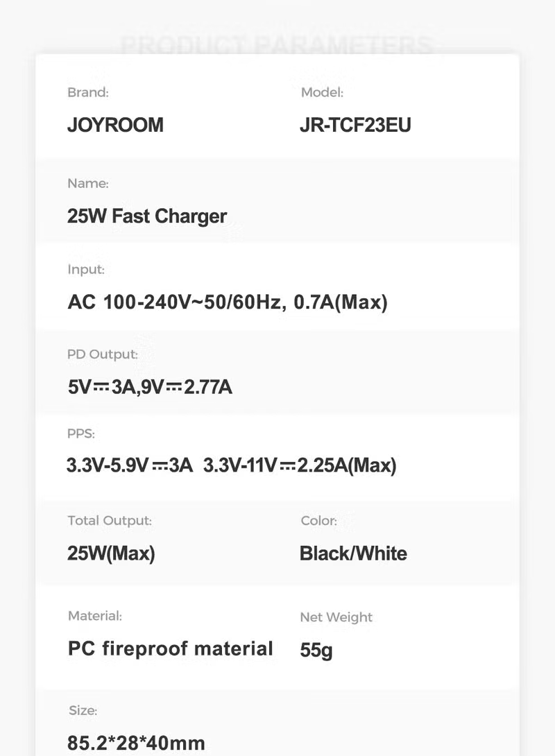Select the 25W(Max) total output value
Screen dimensions: 555x756
[x=111, y=553]
